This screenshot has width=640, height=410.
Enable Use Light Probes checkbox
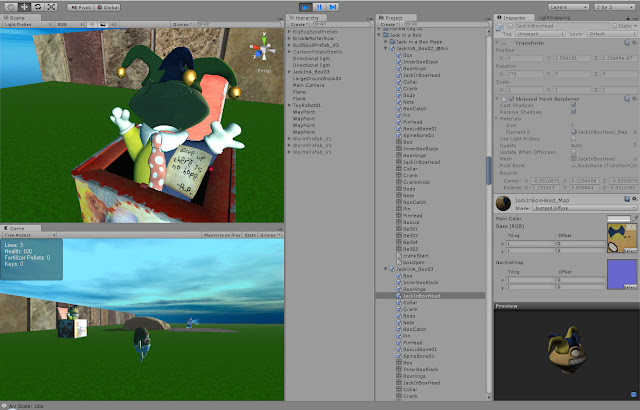pos(573,139)
